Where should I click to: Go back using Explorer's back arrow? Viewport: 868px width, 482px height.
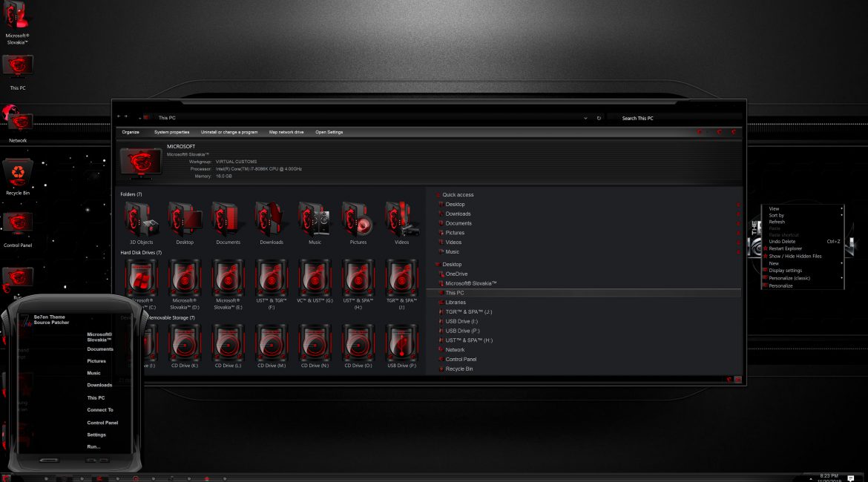[119, 116]
